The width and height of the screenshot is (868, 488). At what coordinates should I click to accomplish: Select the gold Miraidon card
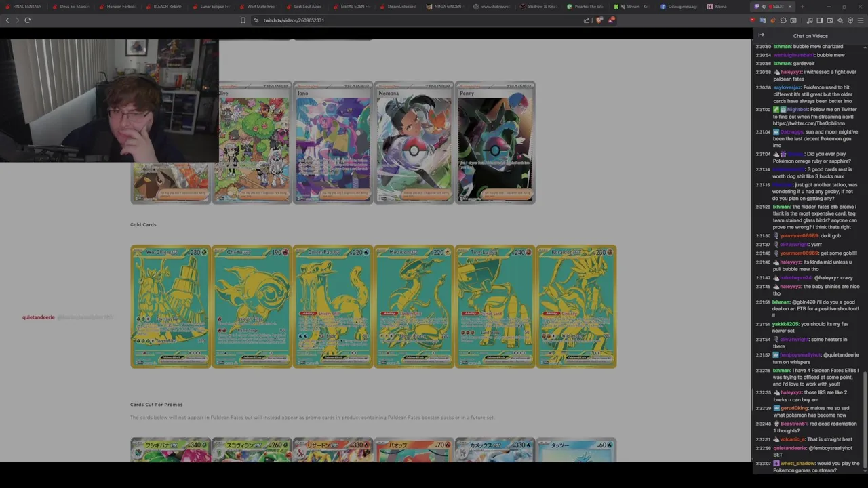(414, 306)
